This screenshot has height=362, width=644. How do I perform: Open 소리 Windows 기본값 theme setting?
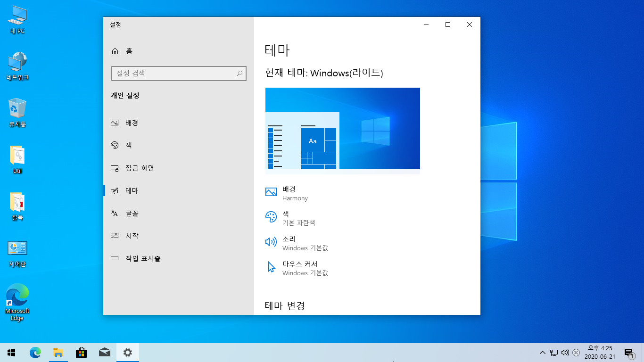297,243
